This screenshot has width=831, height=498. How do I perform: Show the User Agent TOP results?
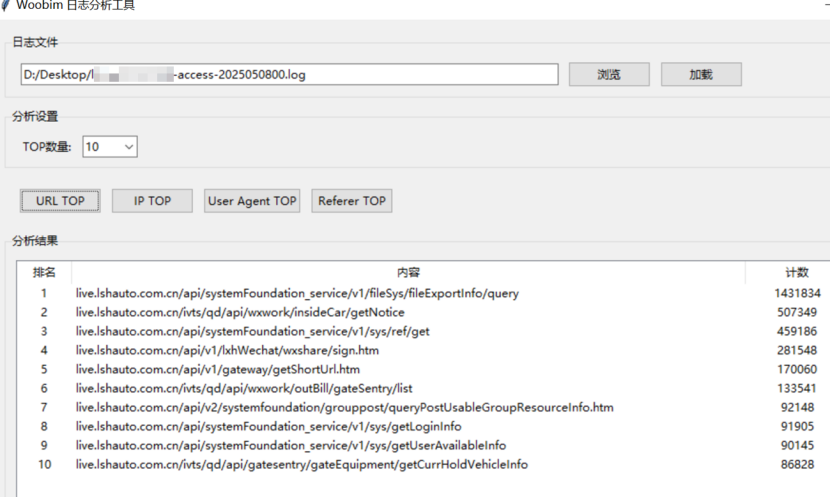(252, 201)
